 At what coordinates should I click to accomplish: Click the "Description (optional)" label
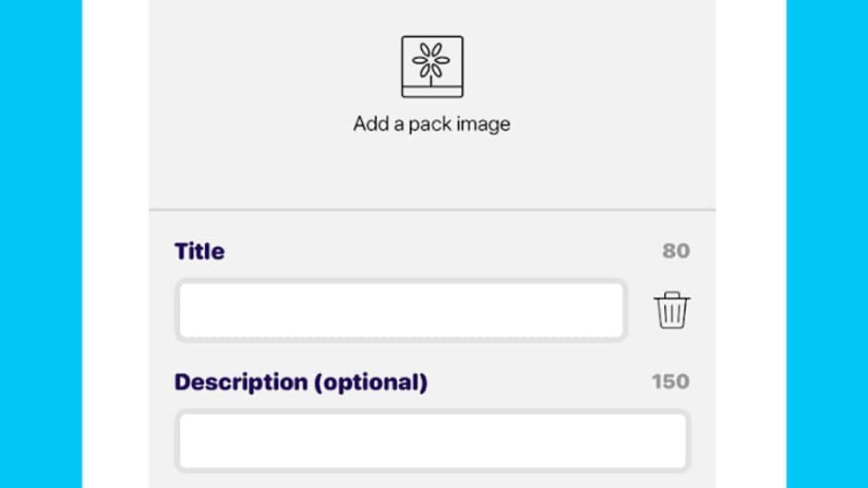coord(301,382)
